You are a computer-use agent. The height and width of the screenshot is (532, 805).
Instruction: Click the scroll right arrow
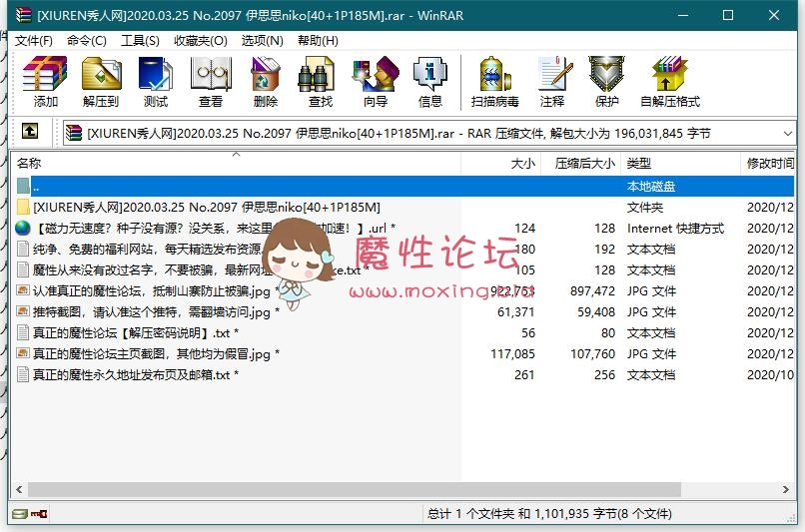785,489
